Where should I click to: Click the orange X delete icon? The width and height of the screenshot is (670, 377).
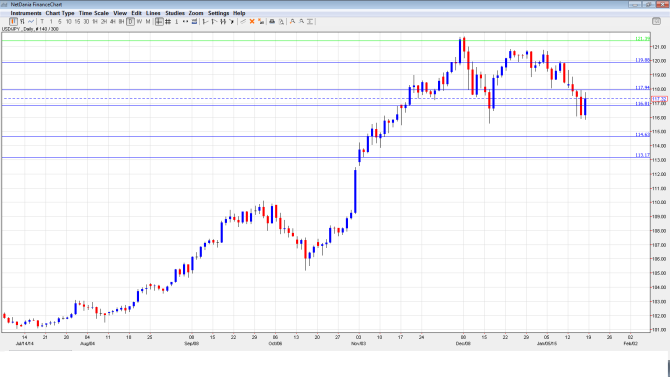[252, 21]
